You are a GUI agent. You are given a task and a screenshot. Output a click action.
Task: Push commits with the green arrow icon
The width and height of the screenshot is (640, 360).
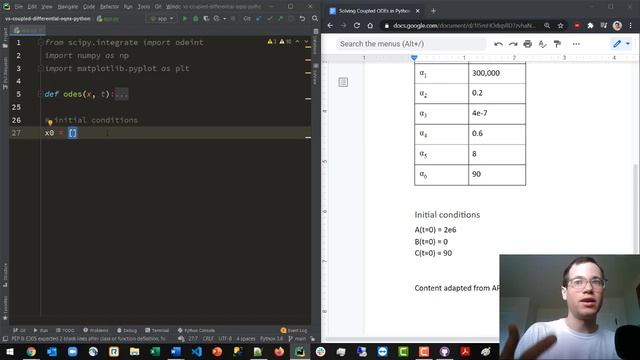[x=280, y=18]
